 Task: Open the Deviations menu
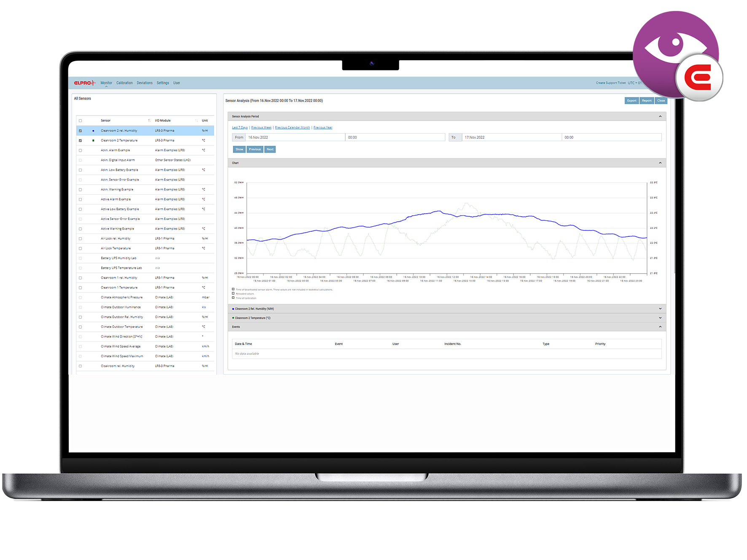[x=145, y=83]
